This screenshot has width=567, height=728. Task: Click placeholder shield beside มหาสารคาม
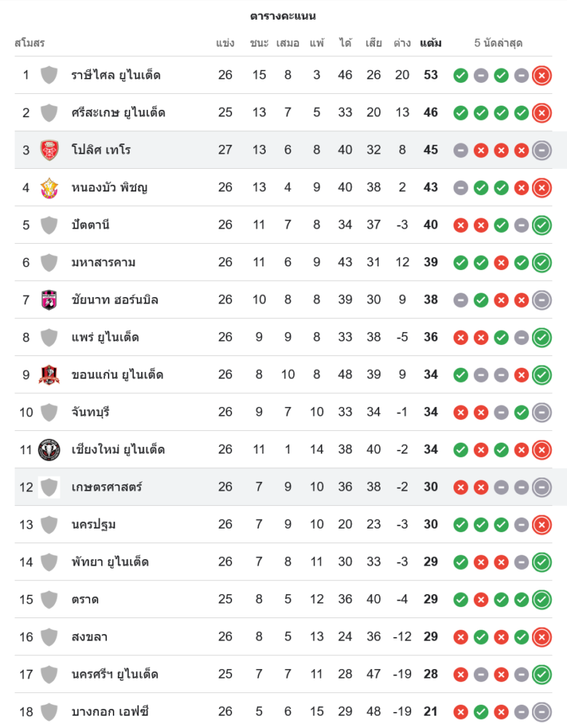click(49, 262)
